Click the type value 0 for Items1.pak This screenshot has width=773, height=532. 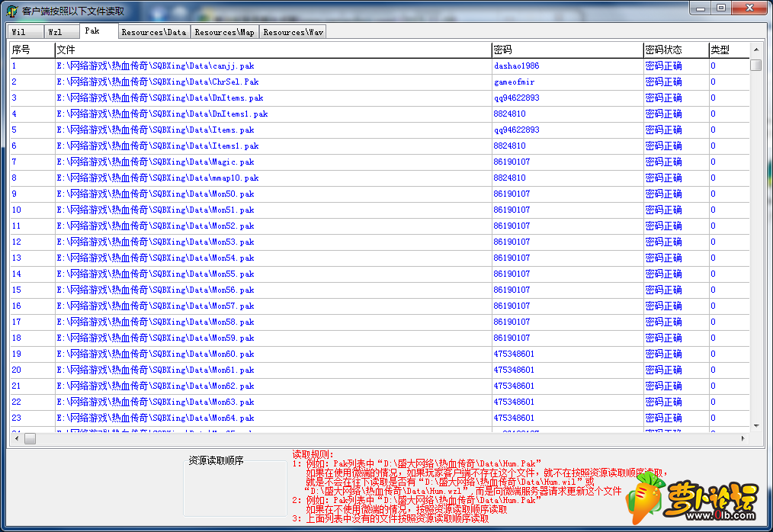[713, 146]
